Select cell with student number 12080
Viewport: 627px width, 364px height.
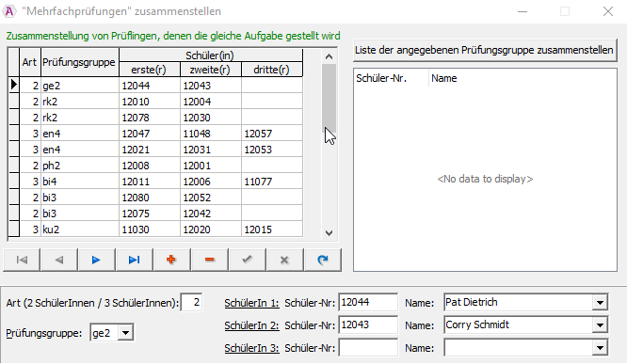[149, 198]
